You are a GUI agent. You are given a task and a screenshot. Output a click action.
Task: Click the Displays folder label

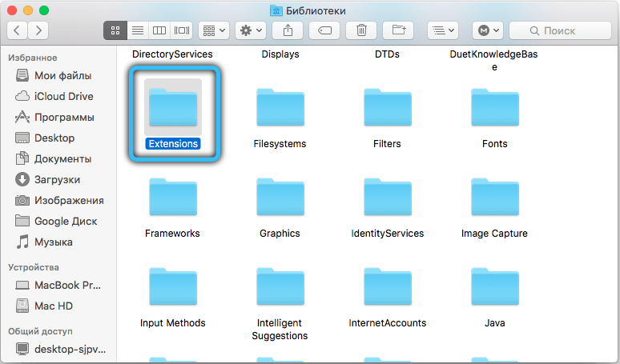tap(280, 54)
